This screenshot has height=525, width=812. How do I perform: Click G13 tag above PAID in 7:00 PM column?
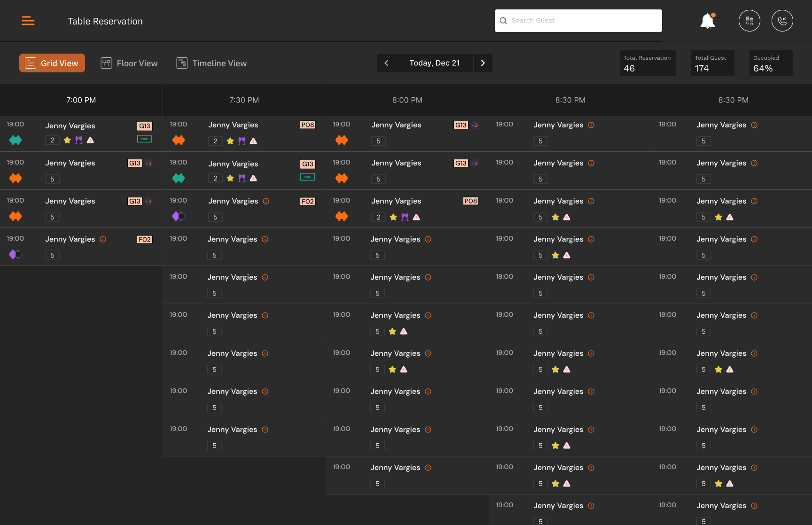(x=145, y=126)
